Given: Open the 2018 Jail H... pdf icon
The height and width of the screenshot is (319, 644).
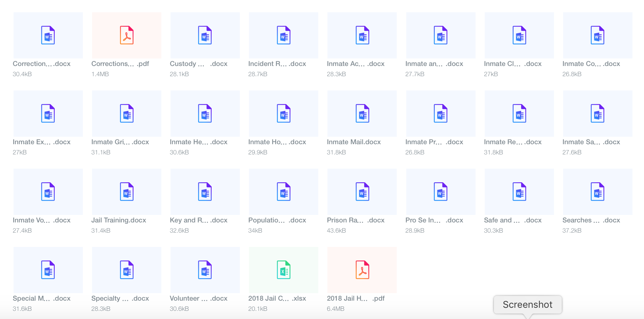Looking at the screenshot, I should (362, 270).
